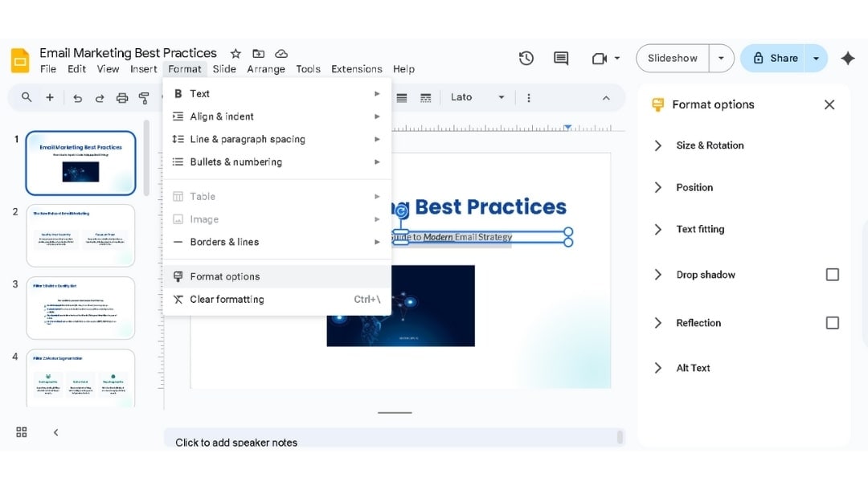Screen dimensions: 868x490
Task: Open version history via the clock icon
Action: [x=526, y=59]
